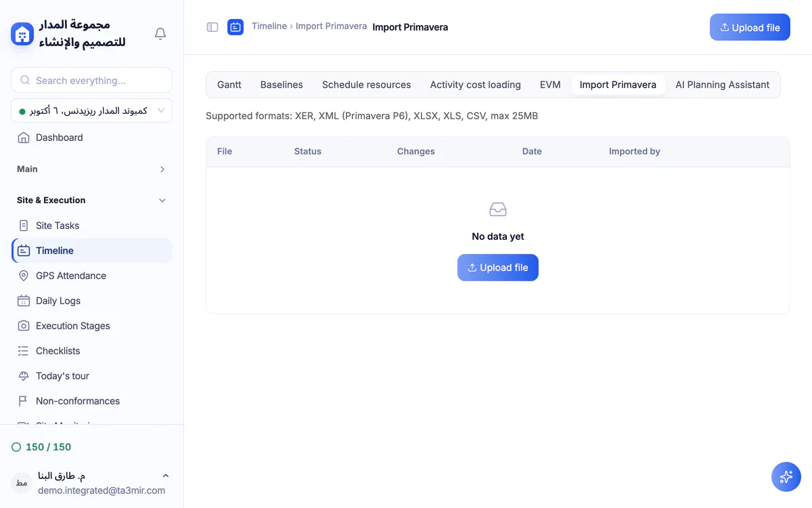Switch to the Gantt tab
Viewport: 812px width, 508px height.
coord(229,85)
